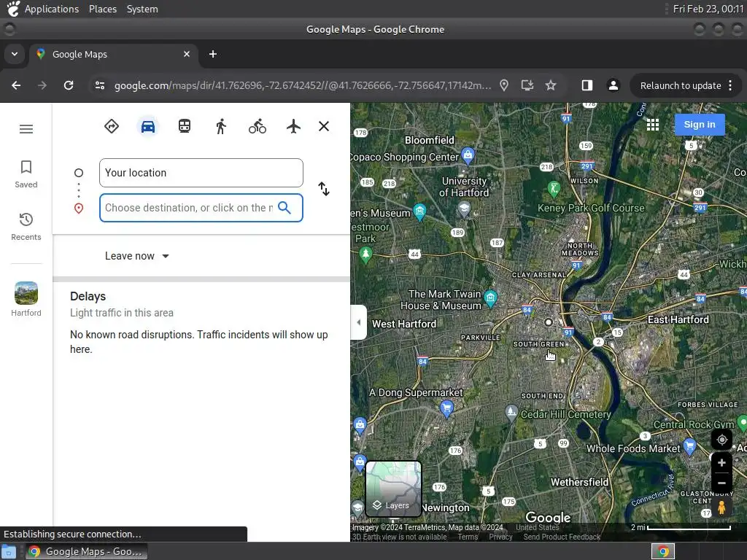
Task: Click Relaunch to update
Action: coord(681,86)
